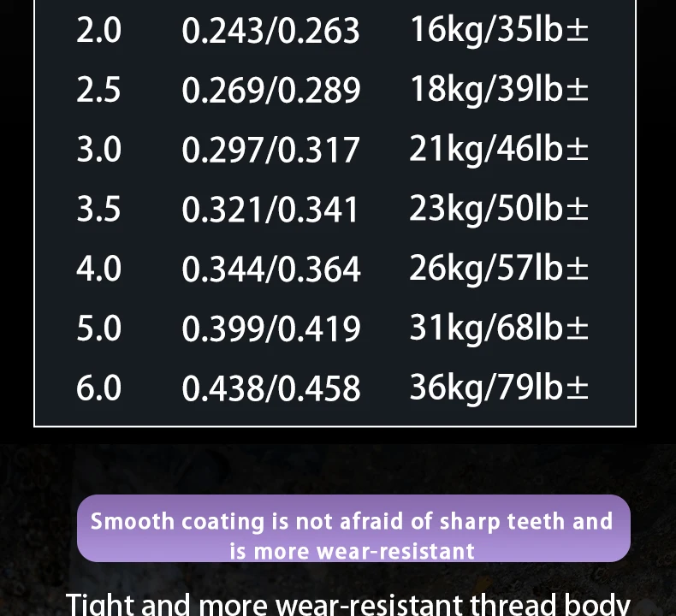Click the 23kg/50lb strength value
Screen dimensions: 676x616
click(x=499, y=209)
